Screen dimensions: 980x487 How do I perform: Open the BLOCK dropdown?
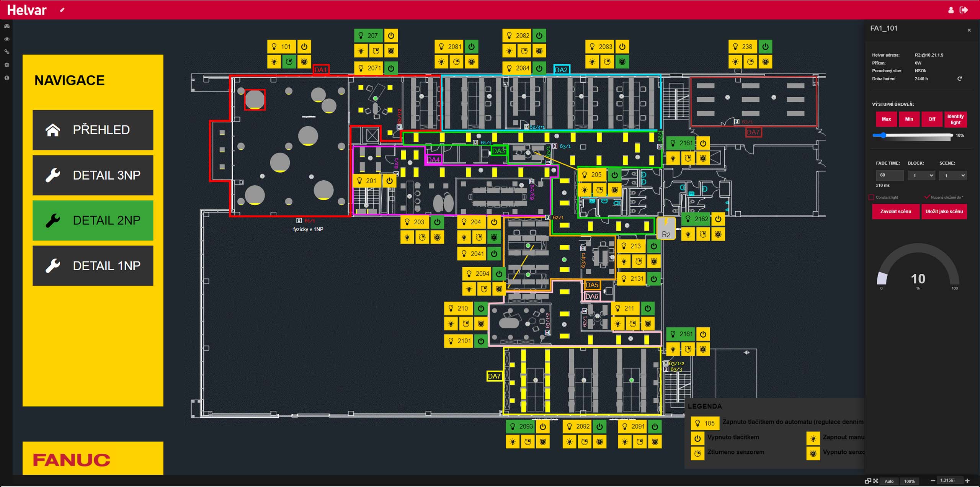[921, 175]
